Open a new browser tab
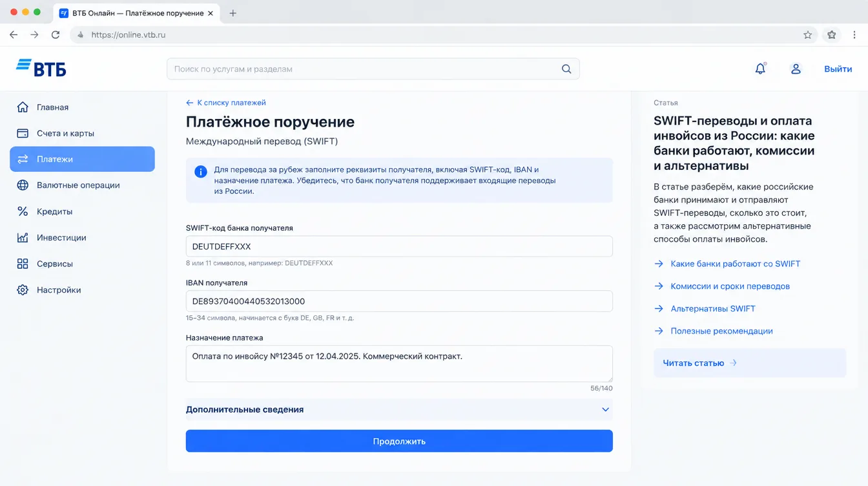Viewport: 868px width, 486px height. (233, 13)
